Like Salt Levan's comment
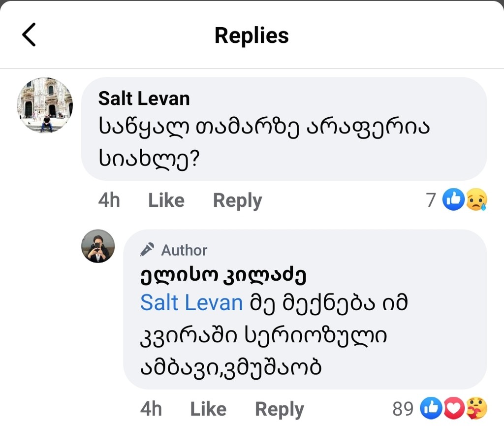 (166, 200)
